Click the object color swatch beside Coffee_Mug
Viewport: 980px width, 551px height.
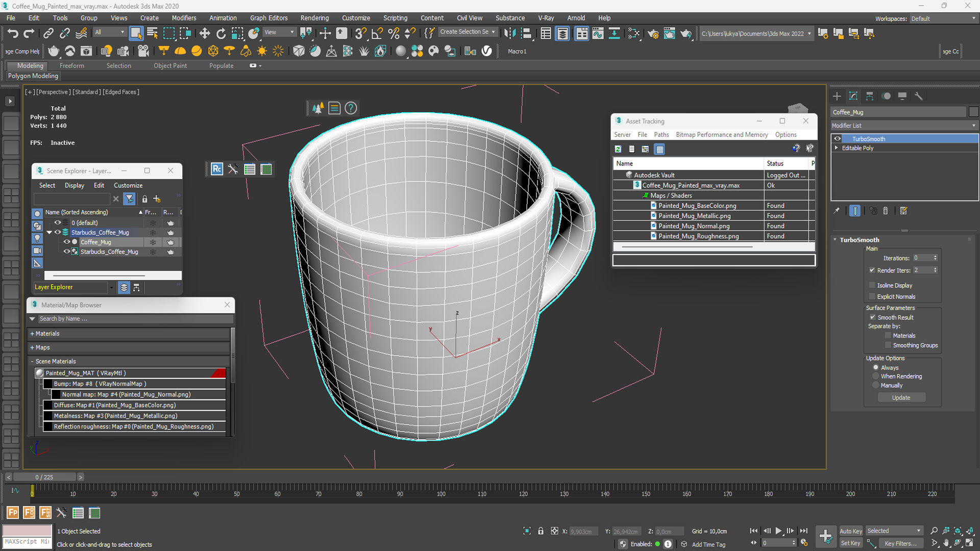click(973, 112)
